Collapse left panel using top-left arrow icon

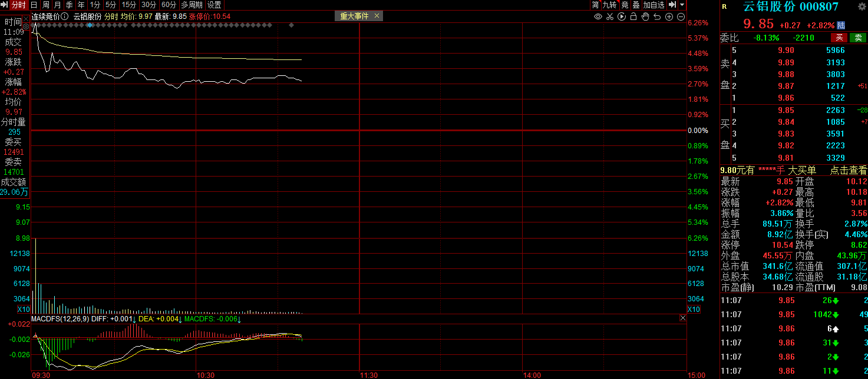tap(5, 5)
